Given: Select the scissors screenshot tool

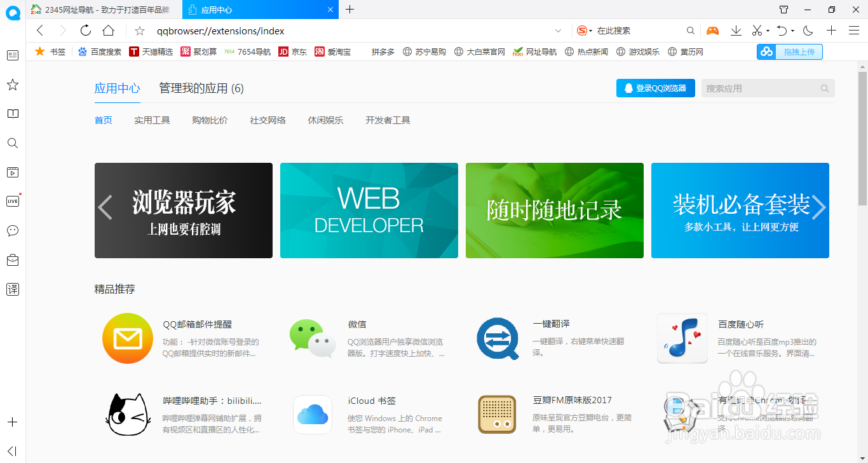Looking at the screenshot, I should click(757, 31).
